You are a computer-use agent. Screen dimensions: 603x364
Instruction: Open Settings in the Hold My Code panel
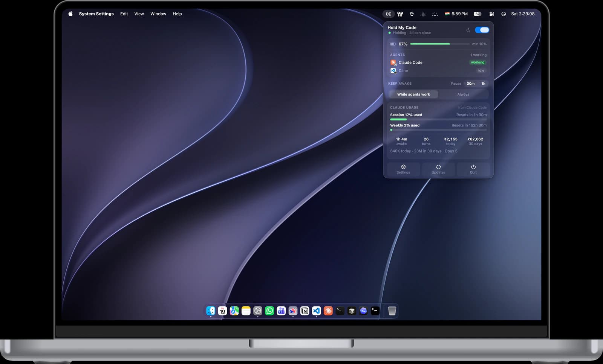click(x=403, y=169)
